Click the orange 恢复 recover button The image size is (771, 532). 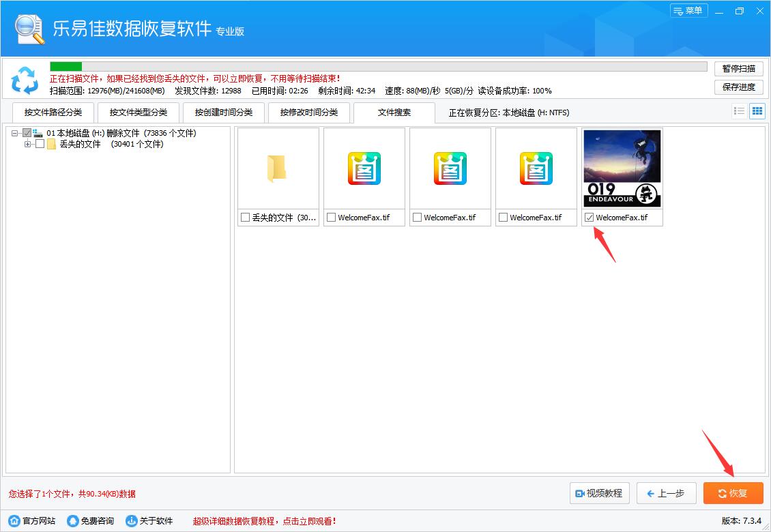click(733, 493)
